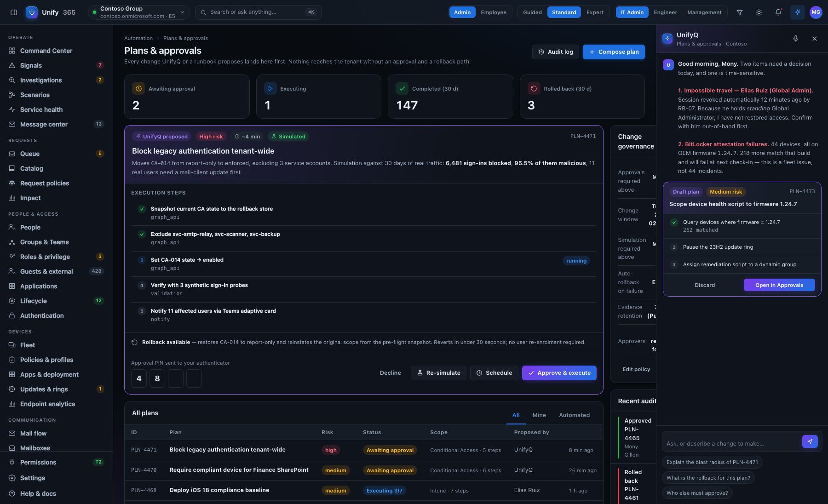Image resolution: width=828 pixels, height=504 pixels.
Task: Show Mine plans tab
Action: point(539,415)
